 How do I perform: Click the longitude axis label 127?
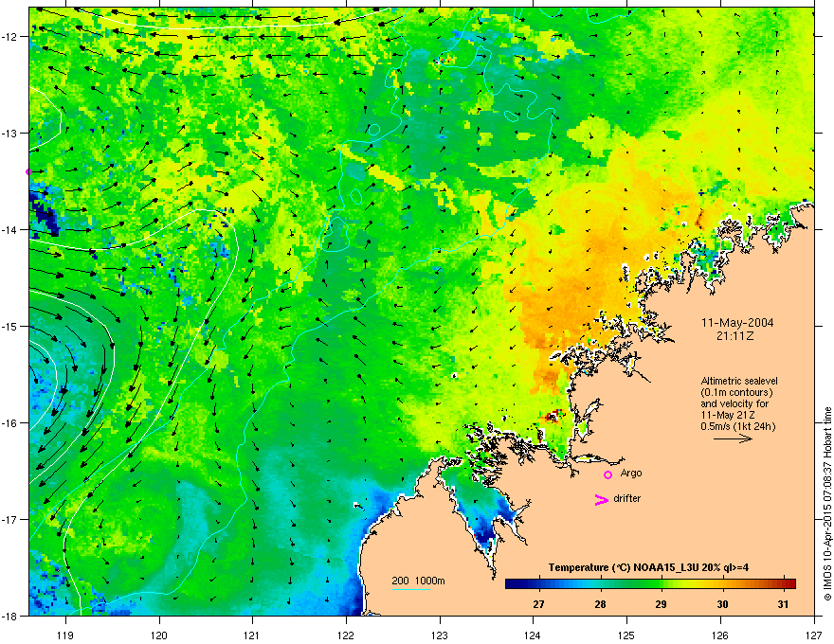coord(813,635)
